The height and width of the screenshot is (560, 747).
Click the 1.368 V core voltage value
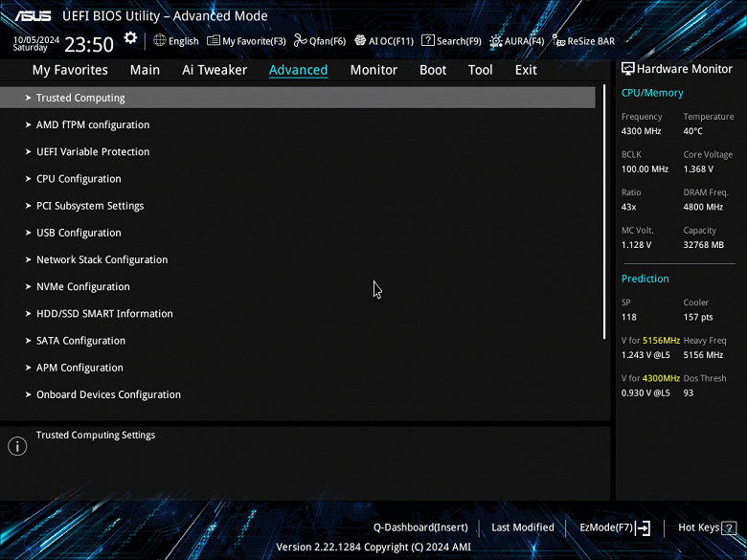[x=698, y=169]
